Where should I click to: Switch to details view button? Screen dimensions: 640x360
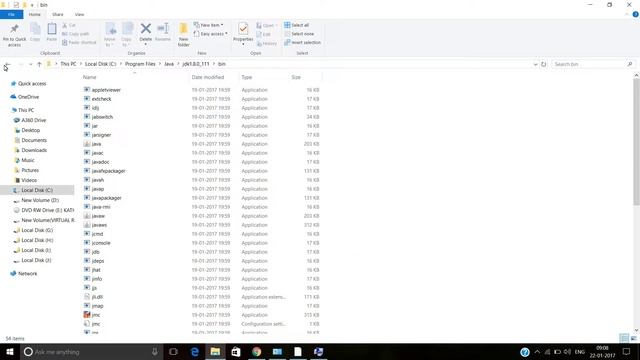(624, 338)
